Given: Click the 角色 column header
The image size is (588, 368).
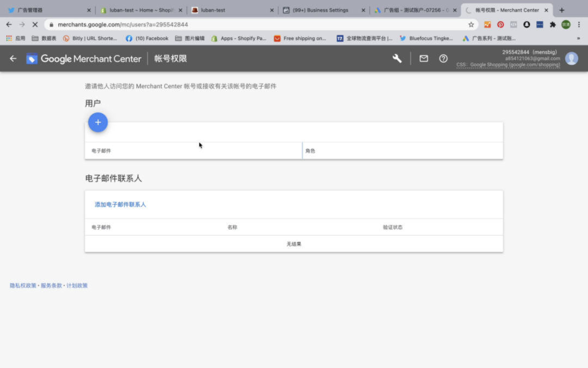Looking at the screenshot, I should pyautogui.click(x=310, y=151).
